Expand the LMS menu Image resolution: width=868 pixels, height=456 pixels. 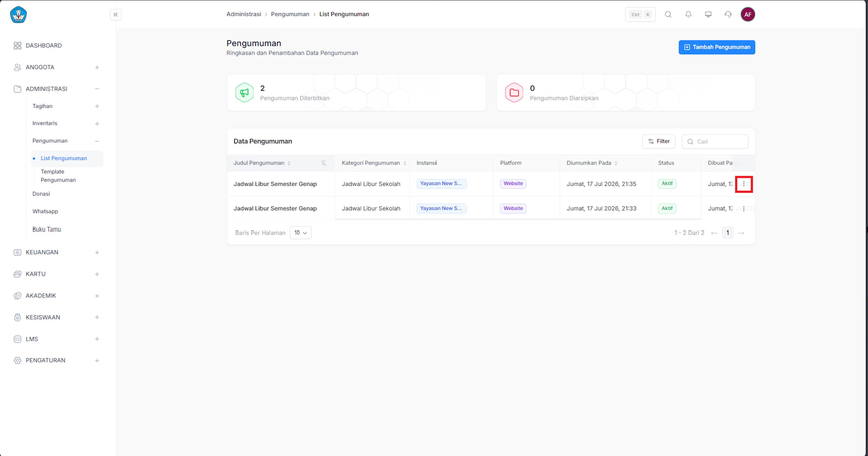97,339
